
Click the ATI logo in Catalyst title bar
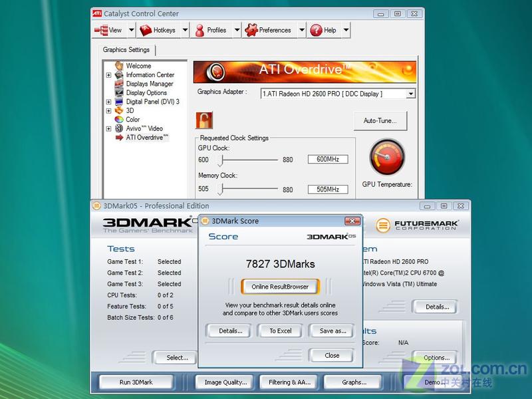(x=97, y=13)
